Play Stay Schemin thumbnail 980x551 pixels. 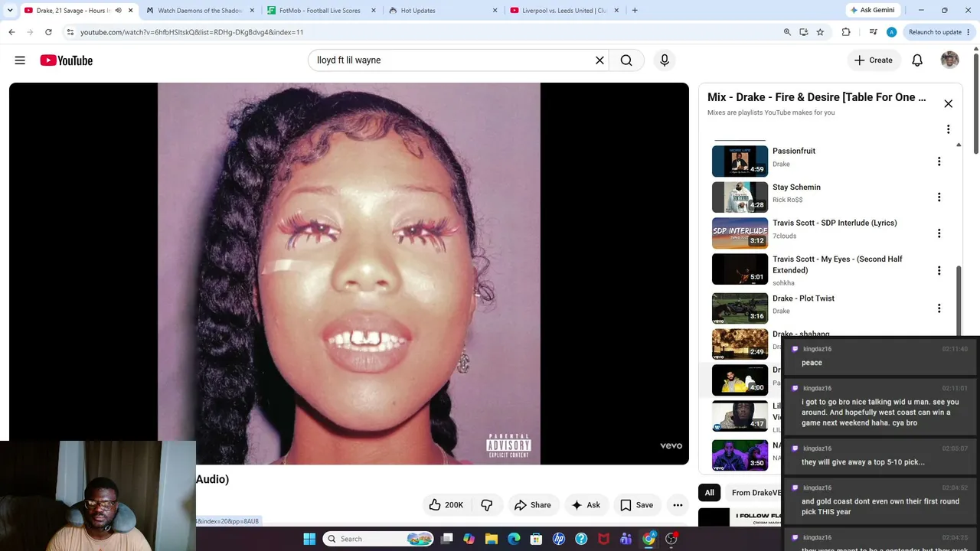[x=740, y=197]
